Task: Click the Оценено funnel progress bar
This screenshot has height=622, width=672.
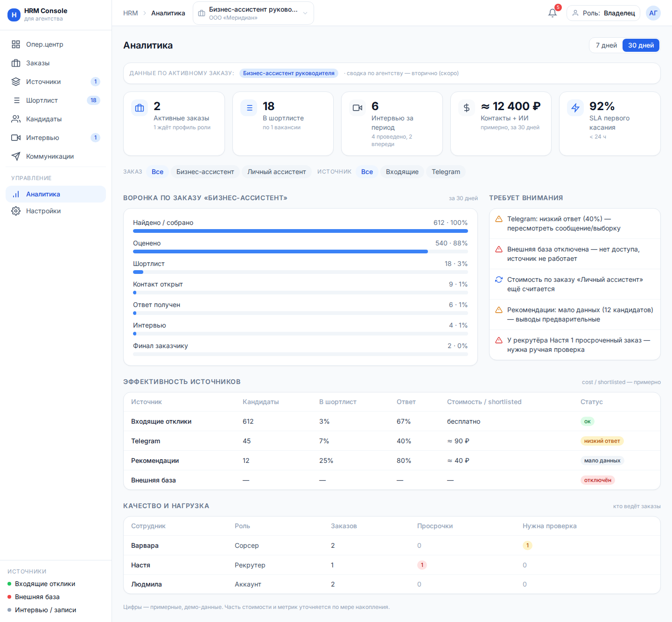Action: 300,252
